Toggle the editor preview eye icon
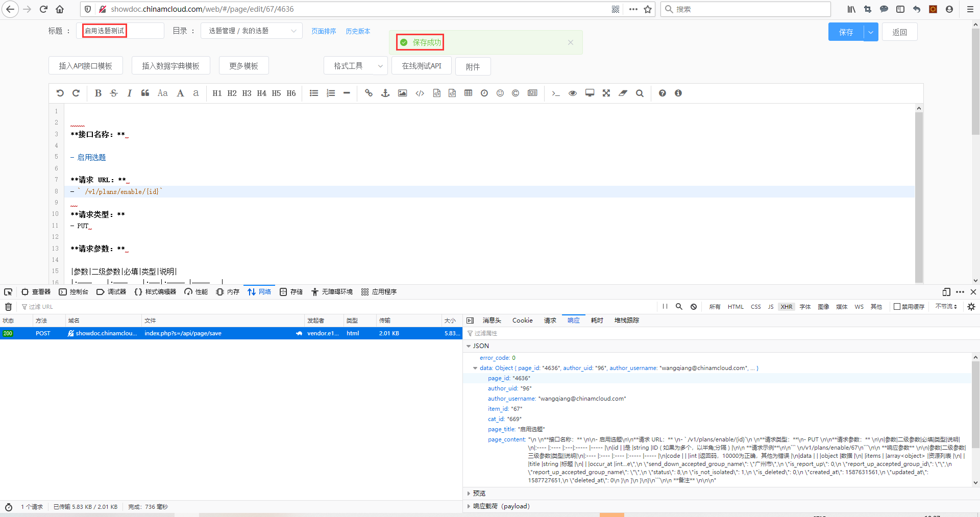The image size is (980, 517). (573, 93)
